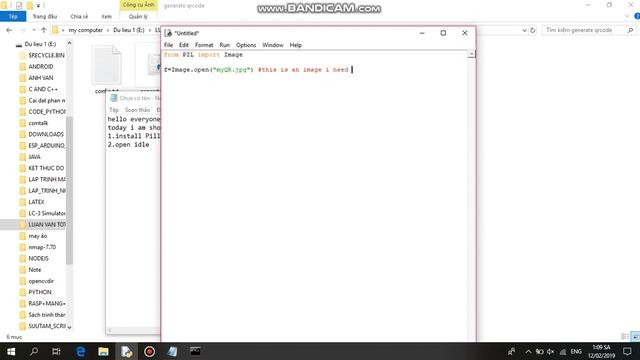Viewport: 640px width, 360px height.
Task: Click ENG input language indicator
Action: pos(576,351)
